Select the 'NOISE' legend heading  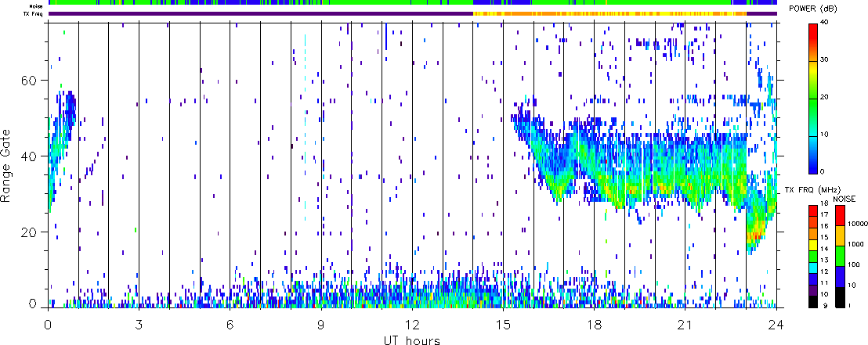tap(844, 197)
